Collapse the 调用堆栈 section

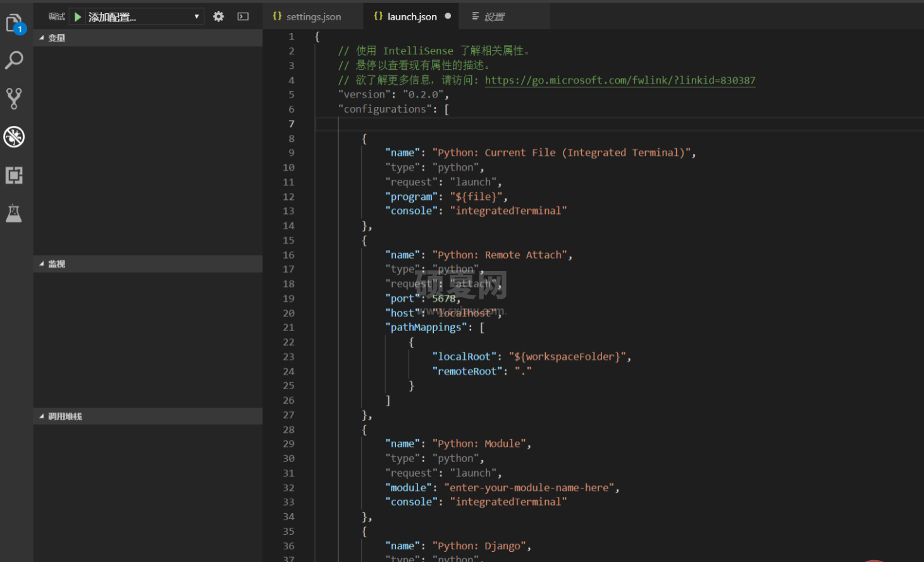[x=148, y=416]
